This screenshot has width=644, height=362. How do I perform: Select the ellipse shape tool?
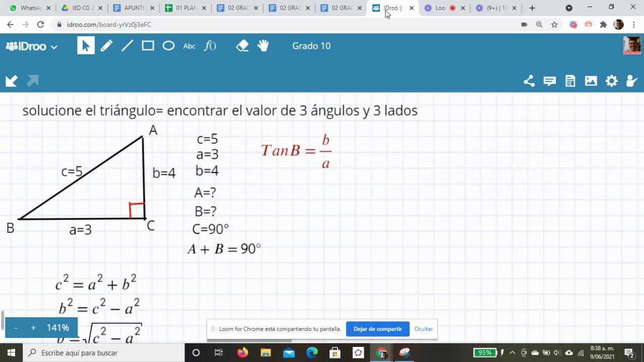(x=169, y=46)
